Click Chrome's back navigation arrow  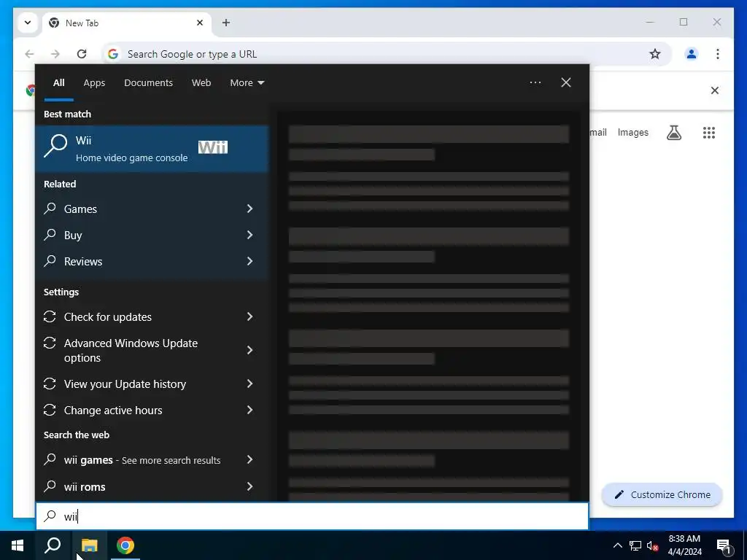29,54
